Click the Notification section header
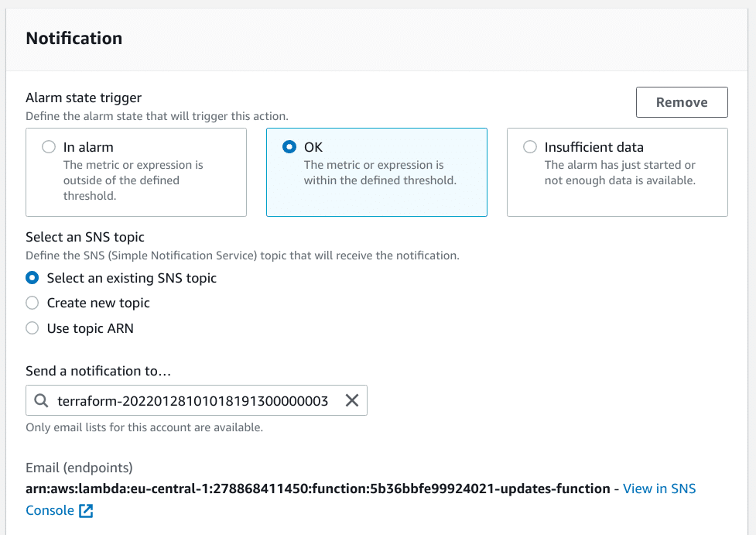Viewport: 756px width, 535px height. pyautogui.click(x=74, y=37)
